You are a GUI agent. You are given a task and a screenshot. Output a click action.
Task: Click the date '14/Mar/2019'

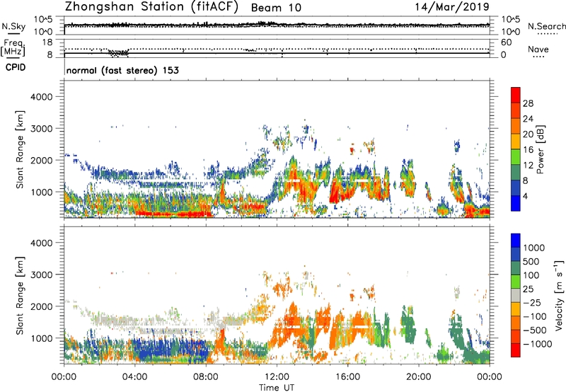(x=452, y=7)
